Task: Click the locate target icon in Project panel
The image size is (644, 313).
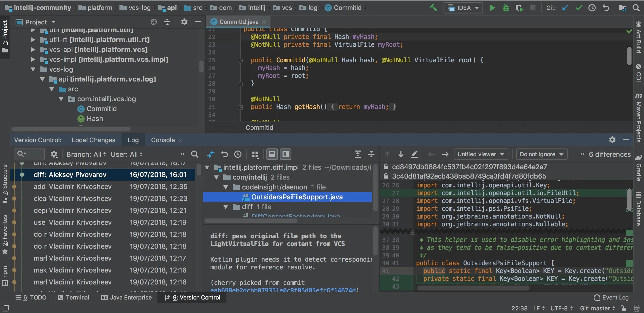Action: click(x=154, y=22)
